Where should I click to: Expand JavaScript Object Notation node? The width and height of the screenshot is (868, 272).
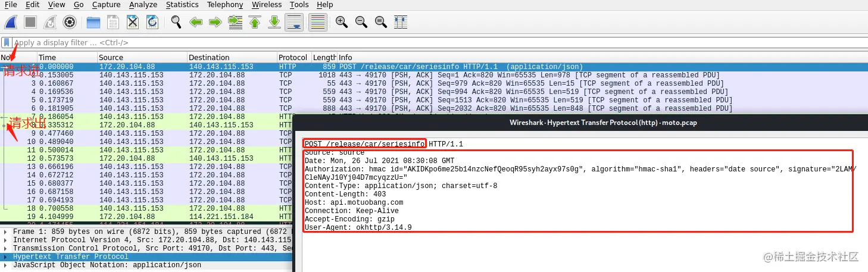click(x=5, y=265)
